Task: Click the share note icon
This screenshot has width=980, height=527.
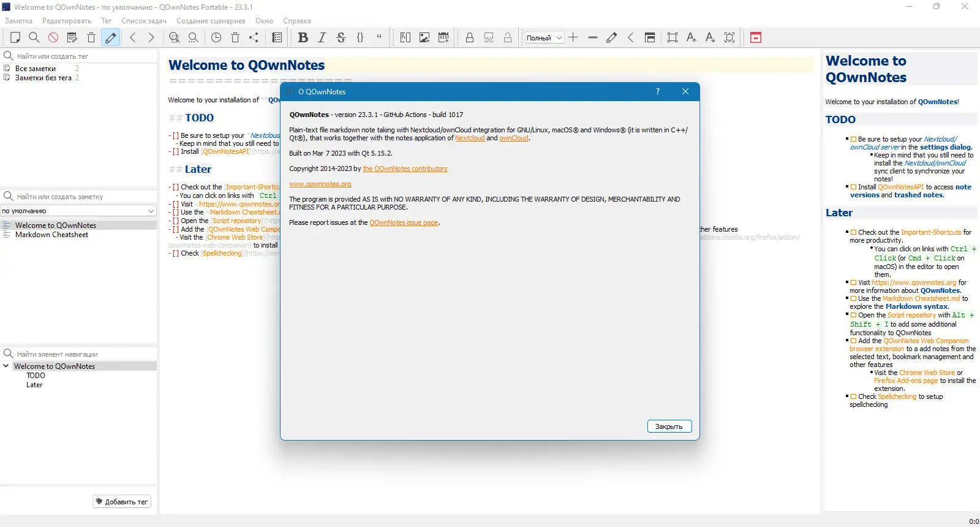Action: point(254,37)
